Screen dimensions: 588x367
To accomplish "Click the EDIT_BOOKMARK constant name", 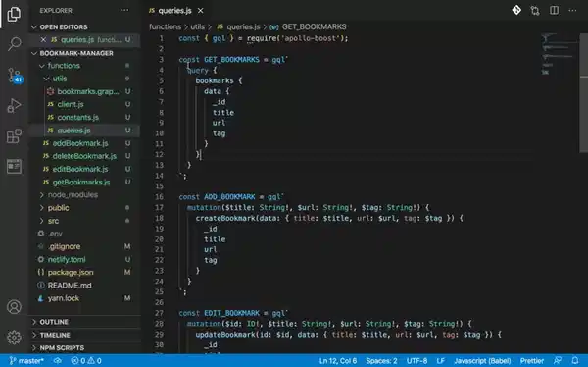I will (231, 313).
